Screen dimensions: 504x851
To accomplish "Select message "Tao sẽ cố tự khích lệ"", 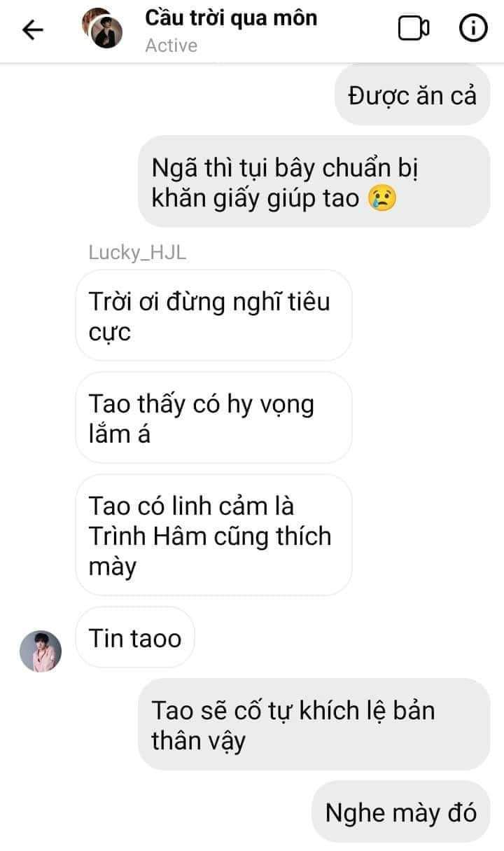I will click(314, 724).
